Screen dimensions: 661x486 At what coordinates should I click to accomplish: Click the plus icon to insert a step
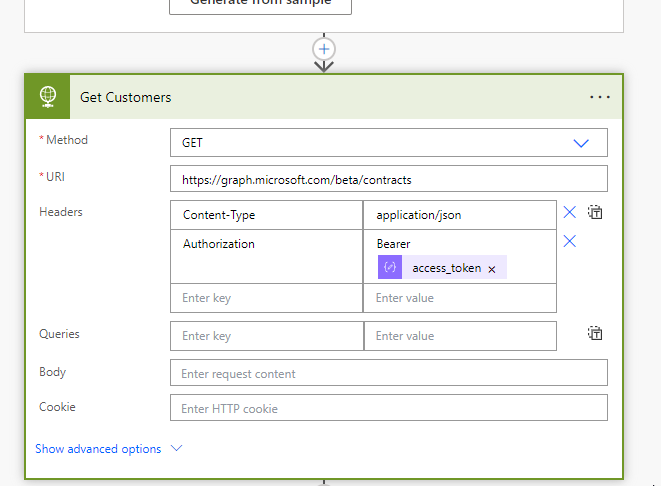click(323, 49)
